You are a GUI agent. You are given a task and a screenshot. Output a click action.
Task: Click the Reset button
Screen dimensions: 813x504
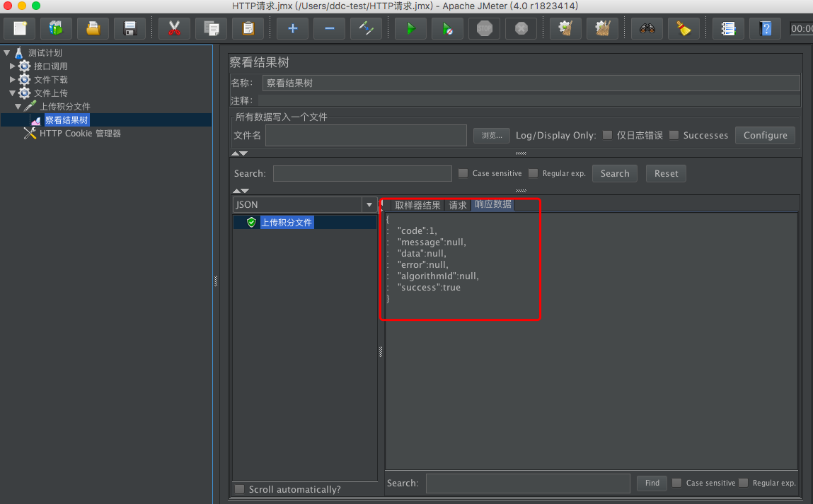[x=667, y=173]
